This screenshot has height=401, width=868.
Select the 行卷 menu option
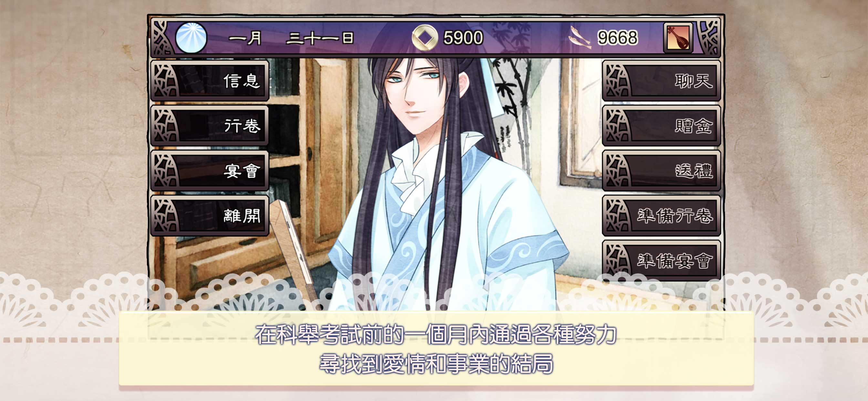click(x=210, y=126)
